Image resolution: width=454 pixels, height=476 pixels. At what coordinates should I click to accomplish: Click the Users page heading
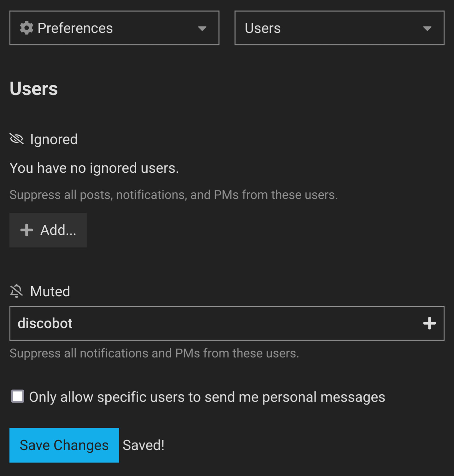(x=34, y=89)
